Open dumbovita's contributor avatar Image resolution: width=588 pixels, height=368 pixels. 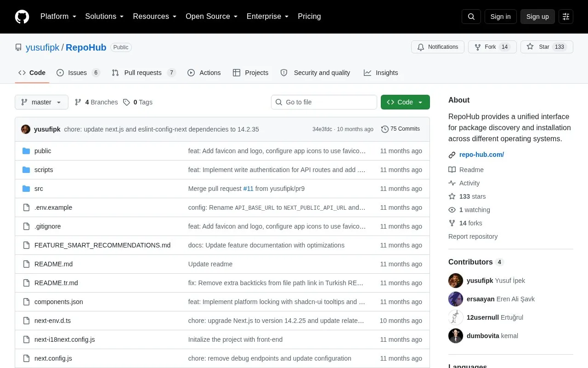click(456, 336)
